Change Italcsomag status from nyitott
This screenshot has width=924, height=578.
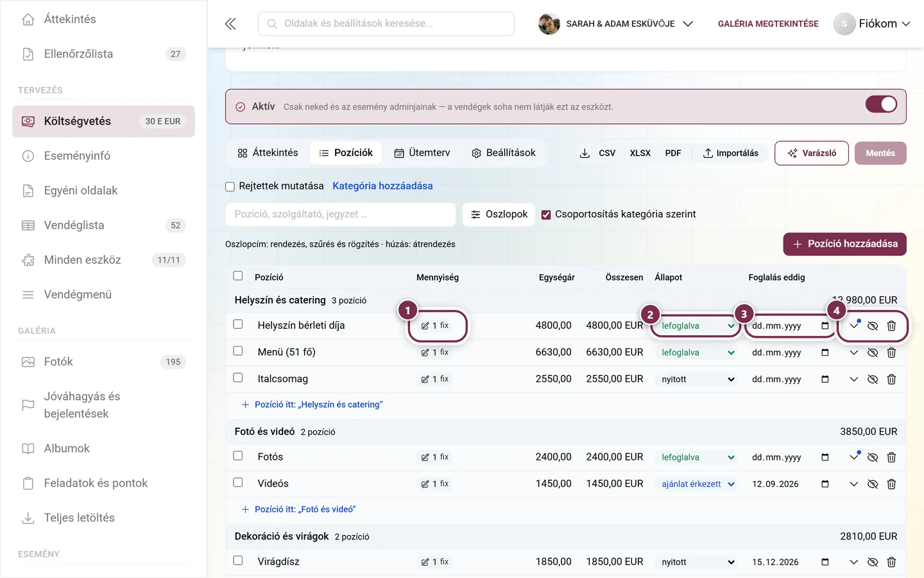[697, 380]
